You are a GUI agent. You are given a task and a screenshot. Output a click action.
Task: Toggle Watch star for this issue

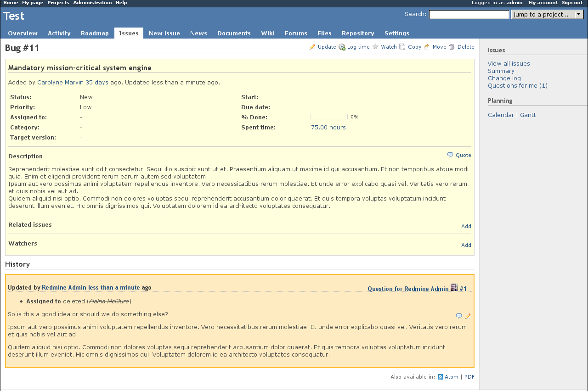tap(376, 47)
